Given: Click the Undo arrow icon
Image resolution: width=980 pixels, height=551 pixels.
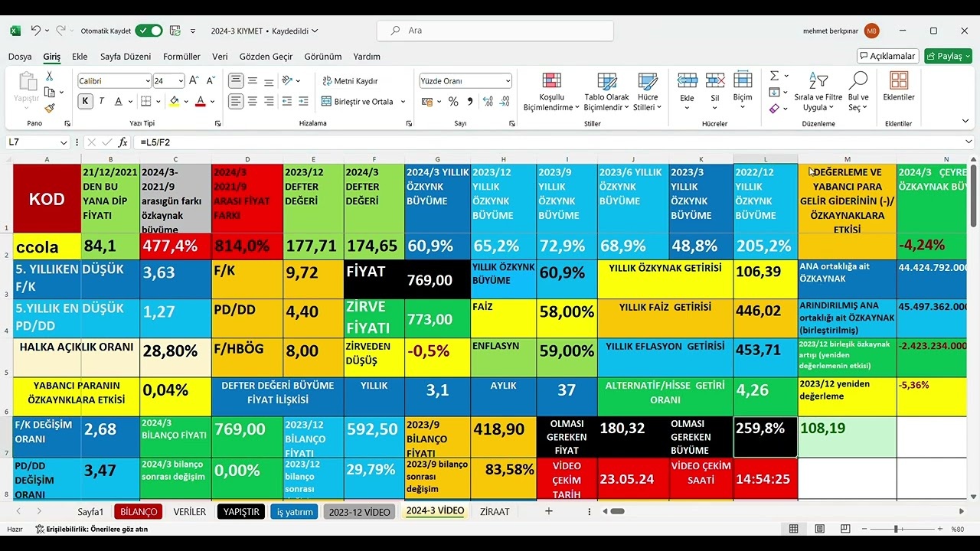Looking at the screenshot, I should point(35,31).
